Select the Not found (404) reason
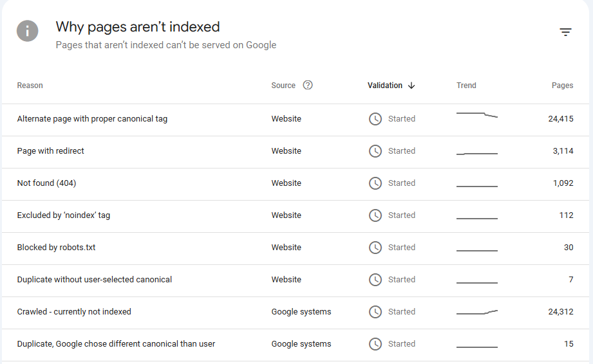Screen dimensions: 593x364 point(46,183)
